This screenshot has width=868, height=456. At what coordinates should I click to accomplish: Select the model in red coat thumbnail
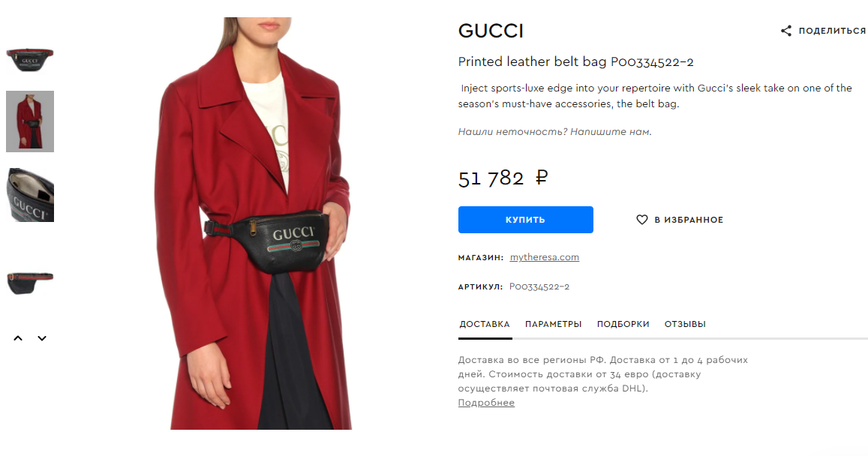click(x=30, y=121)
